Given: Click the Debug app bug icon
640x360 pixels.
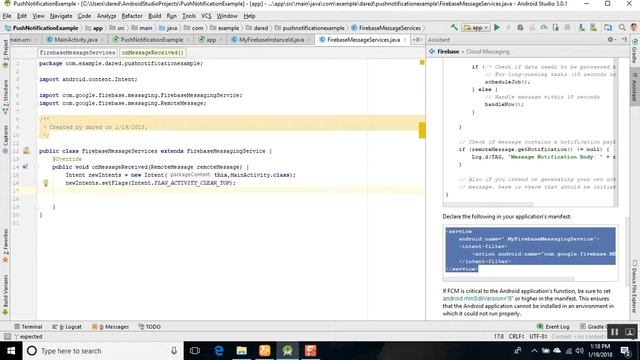Looking at the screenshot, I should coord(520,27).
